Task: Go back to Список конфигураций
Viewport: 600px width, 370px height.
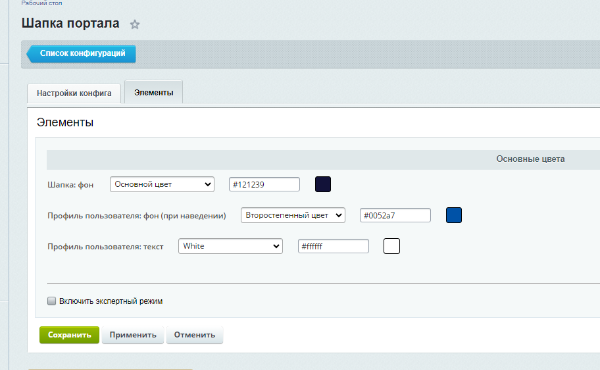Action: pos(81,54)
